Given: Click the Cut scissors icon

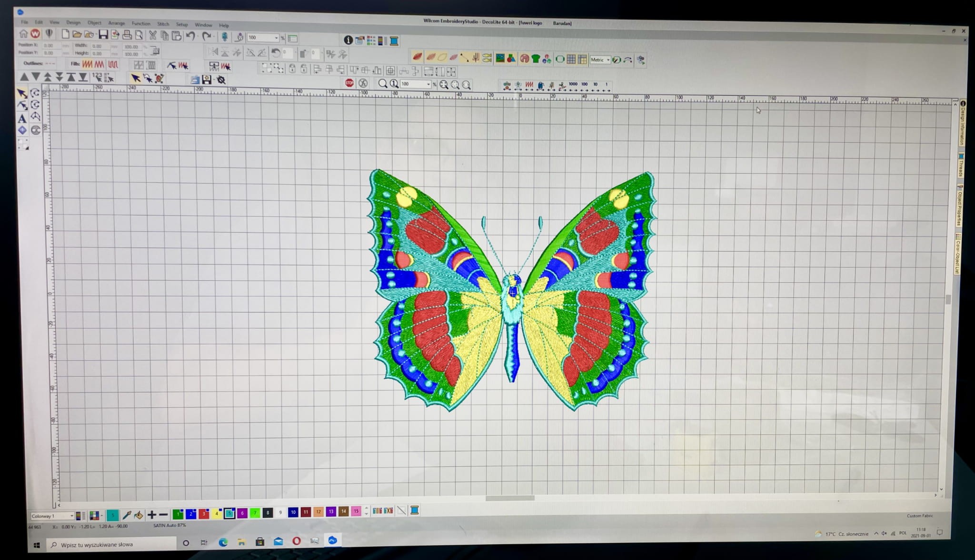Looking at the screenshot, I should coord(153,35).
